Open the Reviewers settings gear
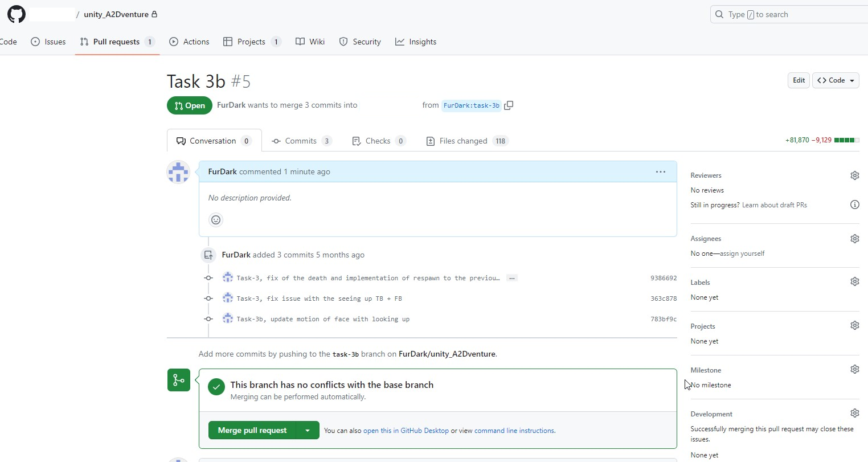The image size is (868, 462). [854, 175]
